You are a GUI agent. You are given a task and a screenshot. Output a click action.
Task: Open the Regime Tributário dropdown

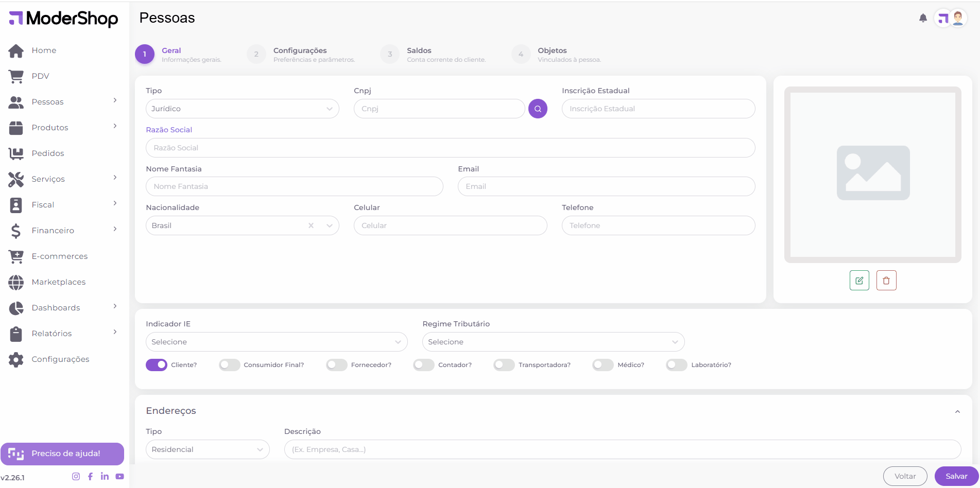pyautogui.click(x=553, y=342)
